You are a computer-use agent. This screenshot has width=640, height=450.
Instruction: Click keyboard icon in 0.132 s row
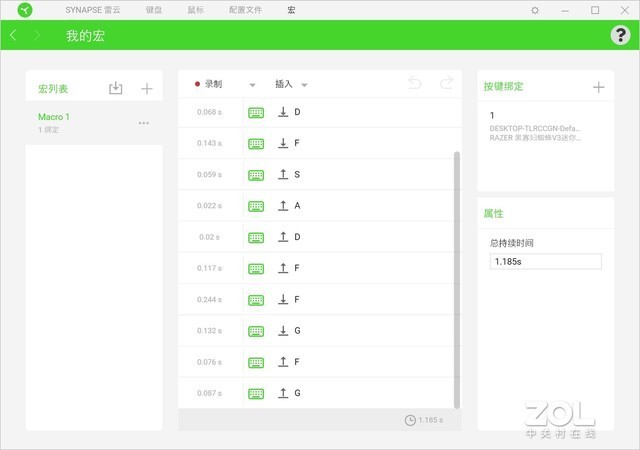(x=256, y=331)
